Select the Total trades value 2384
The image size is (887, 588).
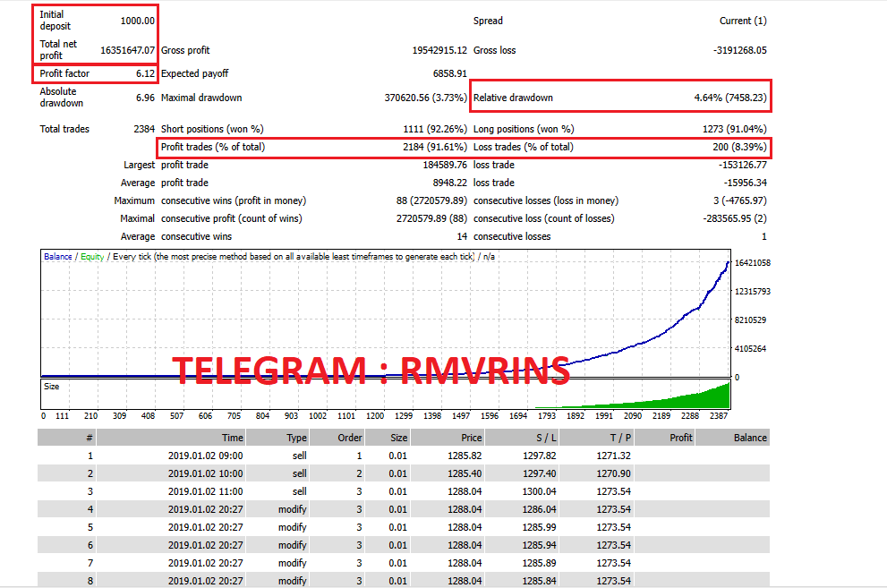[144, 129]
